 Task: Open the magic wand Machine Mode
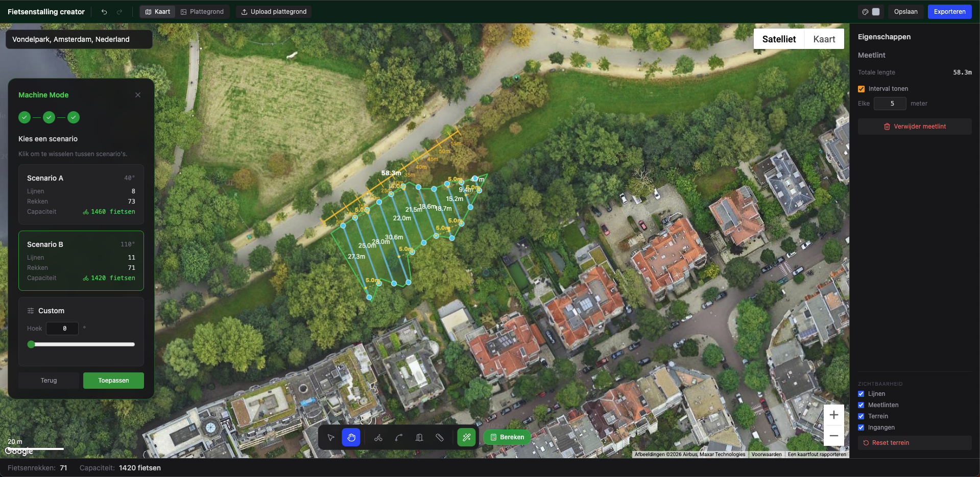[x=466, y=437]
